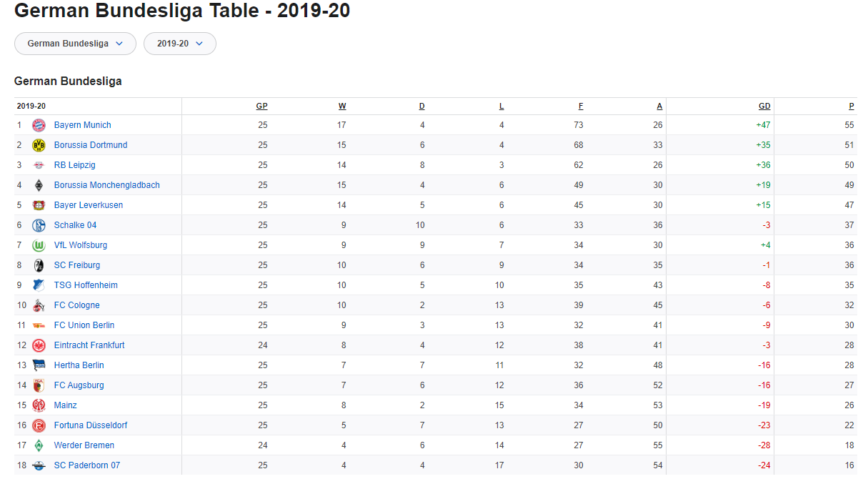
Task: Open the 2019-20 season dropdown
Action: coord(180,44)
